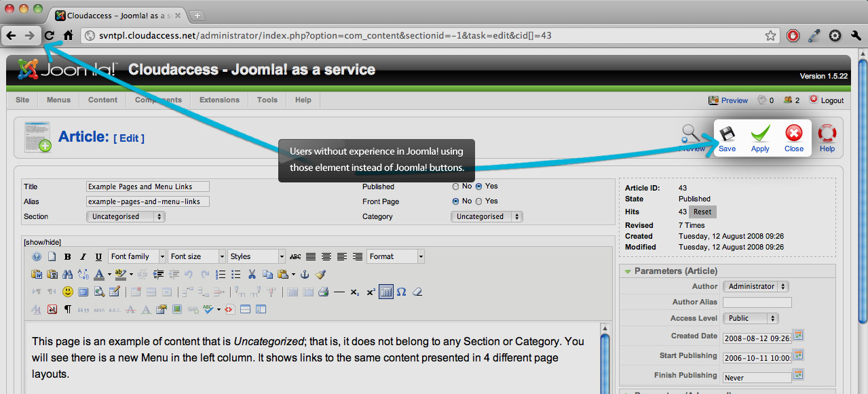Show paragraph marks with the pilcrow icon
This screenshot has width=868, height=394.
[x=67, y=310]
